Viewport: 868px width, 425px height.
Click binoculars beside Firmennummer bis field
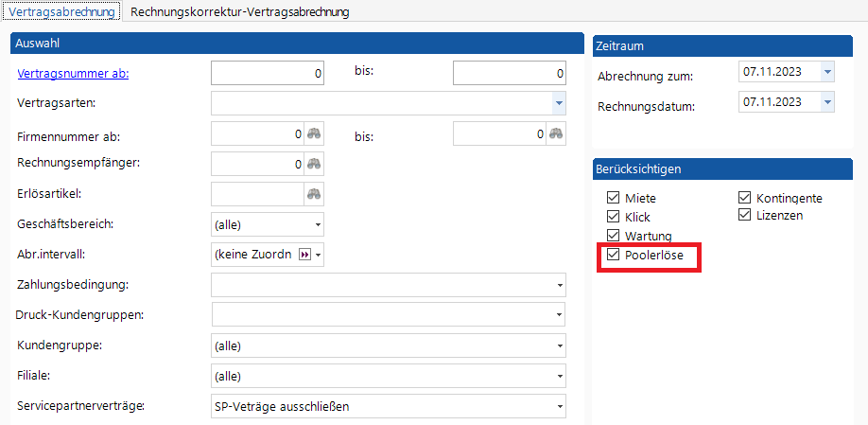click(557, 134)
